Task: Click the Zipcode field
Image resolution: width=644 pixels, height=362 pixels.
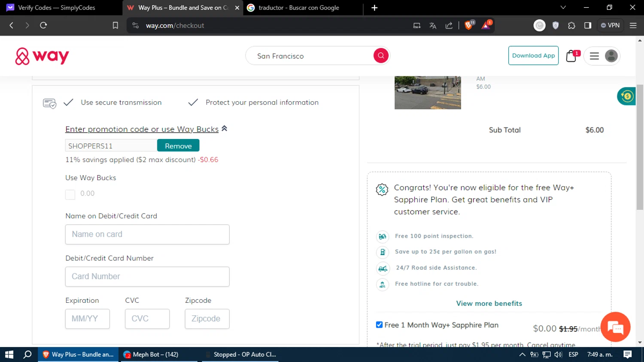Action: [207, 319]
